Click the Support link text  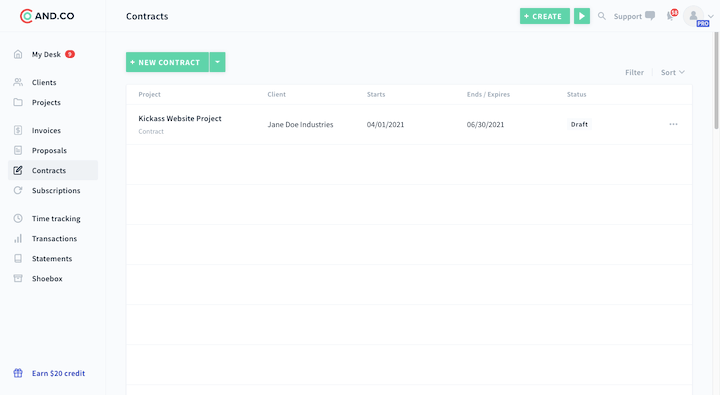coord(627,16)
